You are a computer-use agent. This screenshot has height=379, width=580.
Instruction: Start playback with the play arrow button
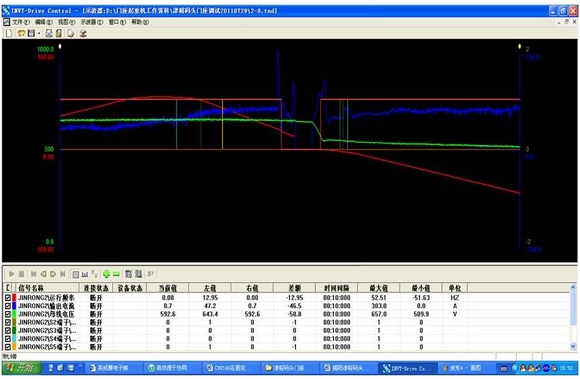[11, 274]
